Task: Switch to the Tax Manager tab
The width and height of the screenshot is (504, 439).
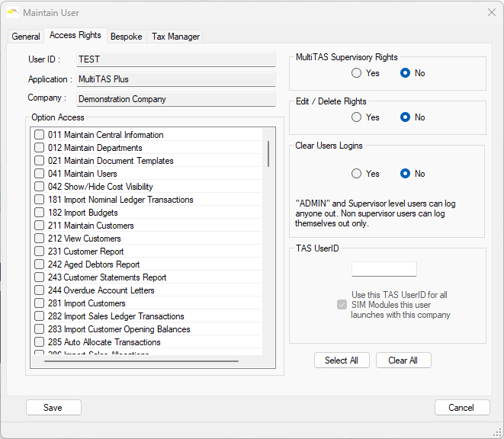Action: 175,37
